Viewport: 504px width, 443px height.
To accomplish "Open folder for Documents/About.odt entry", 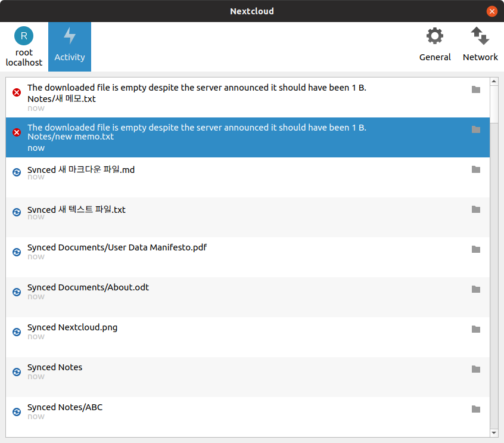I will 476,289.
